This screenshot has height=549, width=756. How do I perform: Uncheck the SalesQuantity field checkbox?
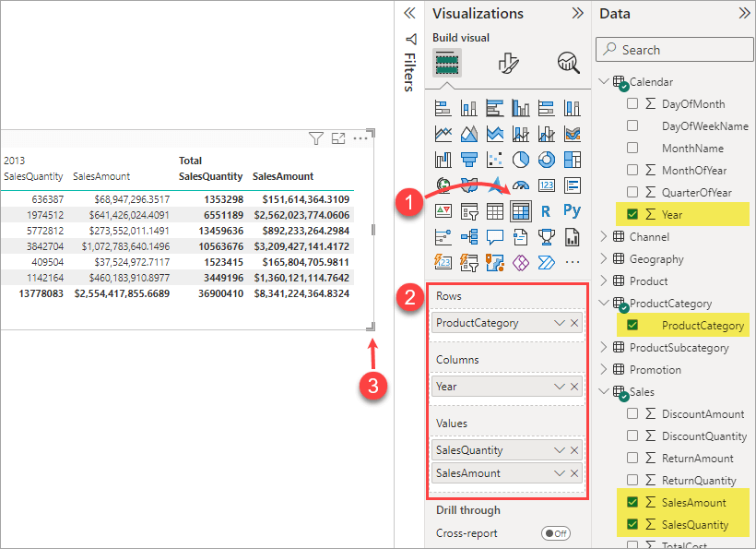(x=632, y=524)
